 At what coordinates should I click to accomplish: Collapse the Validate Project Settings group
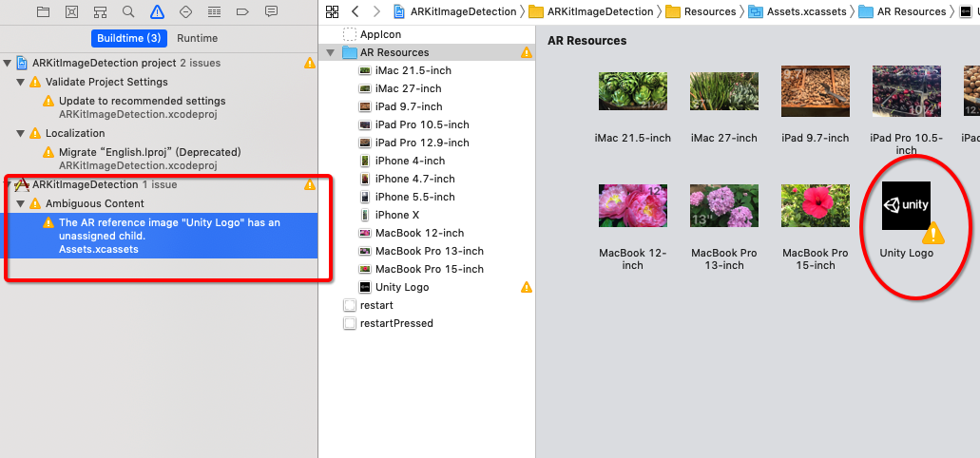(21, 82)
